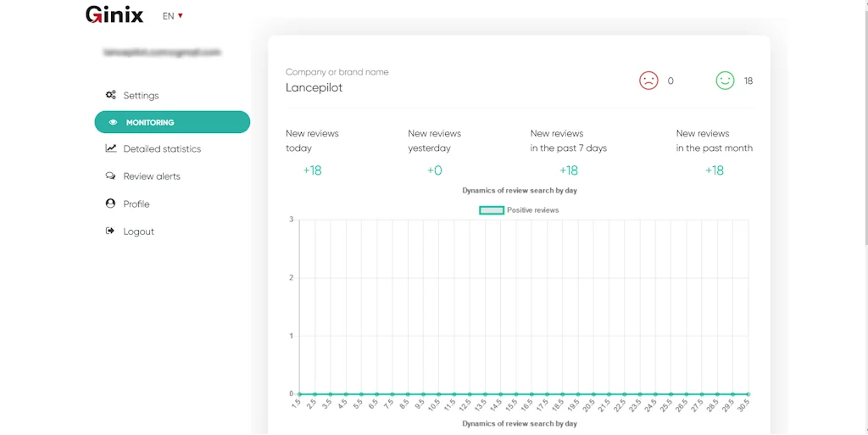868x435 pixels.
Task: Go to Review alerts
Action: pos(152,176)
